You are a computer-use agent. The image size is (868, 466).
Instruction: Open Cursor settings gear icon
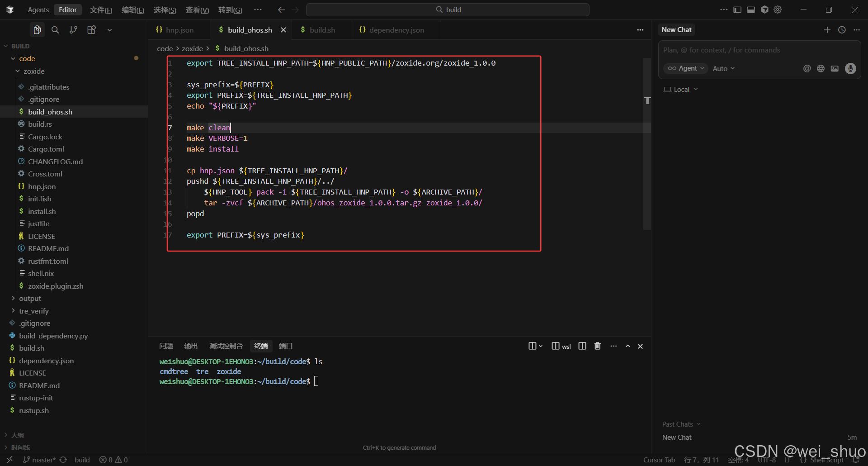[778, 10]
